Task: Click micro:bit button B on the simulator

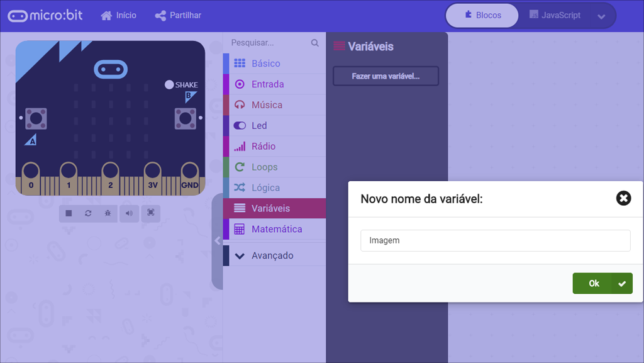Action: coord(186,119)
